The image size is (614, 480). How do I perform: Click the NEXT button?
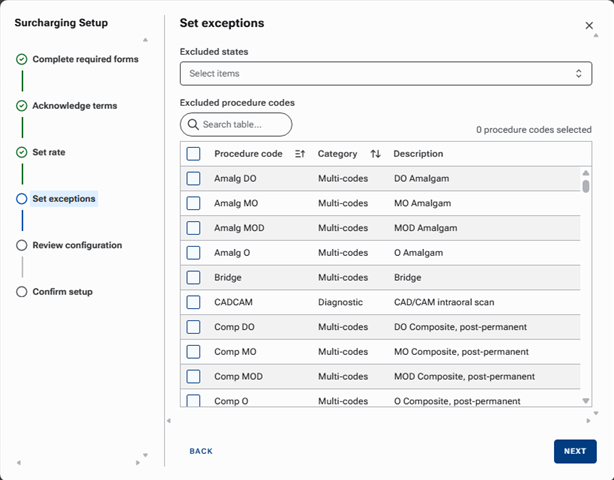pos(575,451)
